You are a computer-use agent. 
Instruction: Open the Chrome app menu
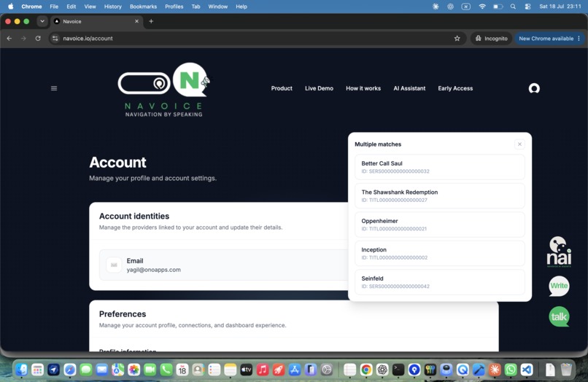tap(31, 7)
